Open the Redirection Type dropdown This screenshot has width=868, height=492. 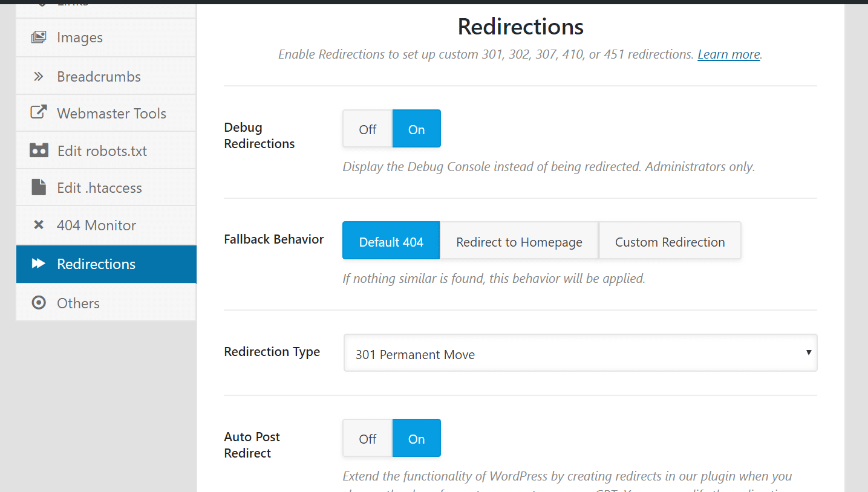coord(579,354)
